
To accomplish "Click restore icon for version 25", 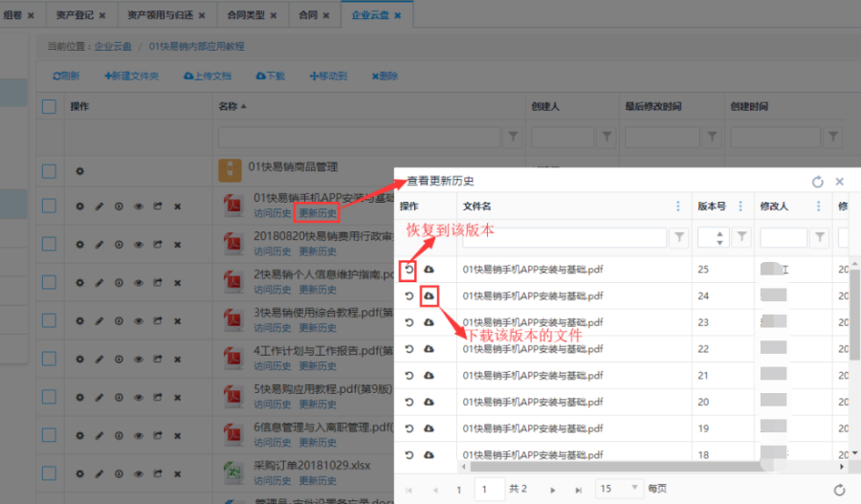I will [x=409, y=270].
